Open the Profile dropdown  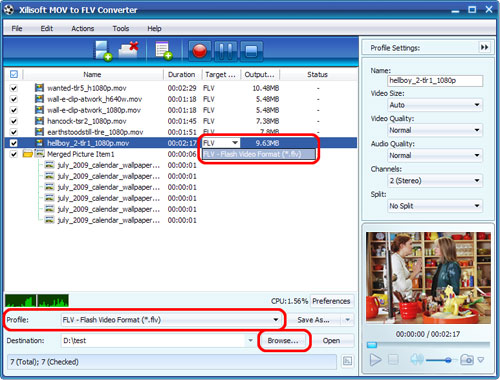click(x=171, y=320)
